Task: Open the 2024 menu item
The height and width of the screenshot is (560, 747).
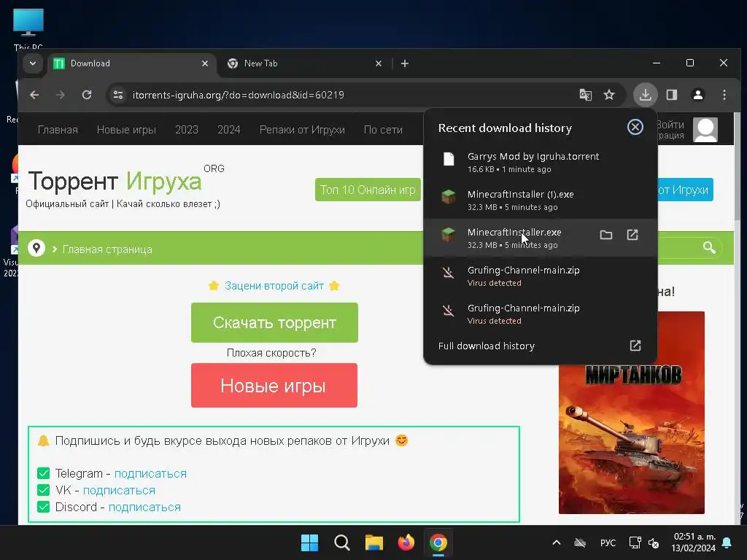Action: tap(228, 130)
